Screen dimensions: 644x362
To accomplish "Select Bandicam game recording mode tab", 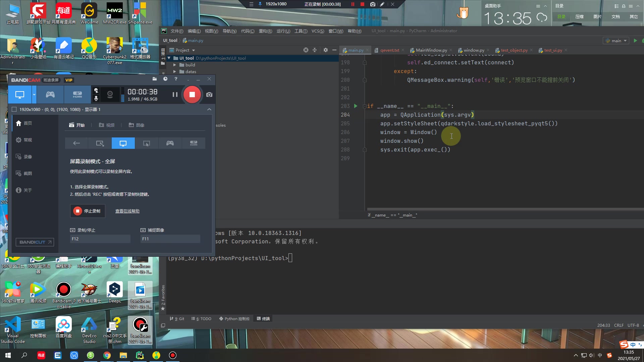I will (50, 95).
